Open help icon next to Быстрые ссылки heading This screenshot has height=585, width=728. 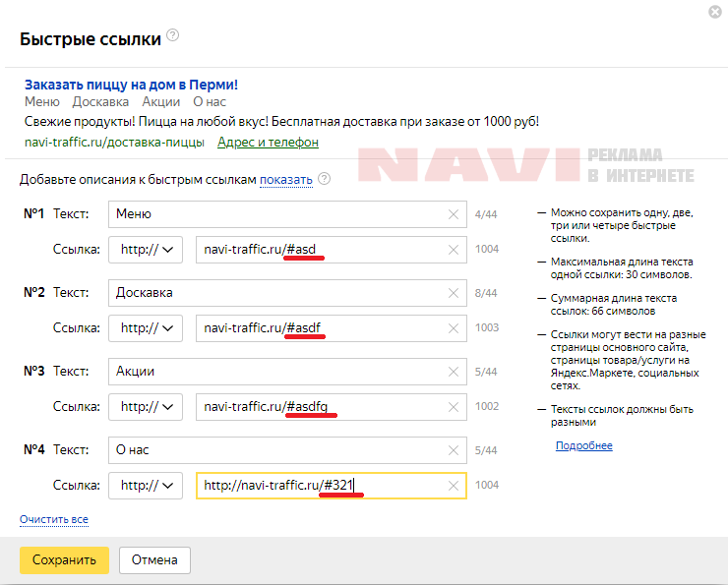pos(173,34)
